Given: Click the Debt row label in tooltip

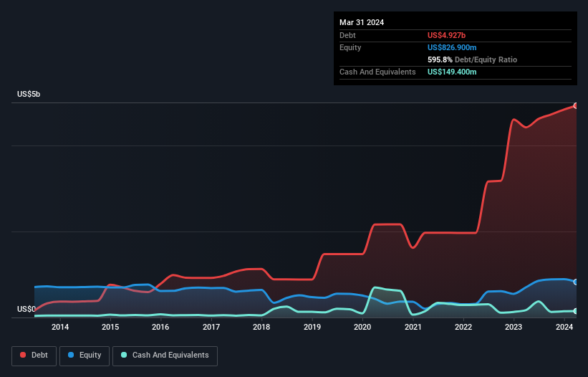Looking at the screenshot, I should point(347,35).
